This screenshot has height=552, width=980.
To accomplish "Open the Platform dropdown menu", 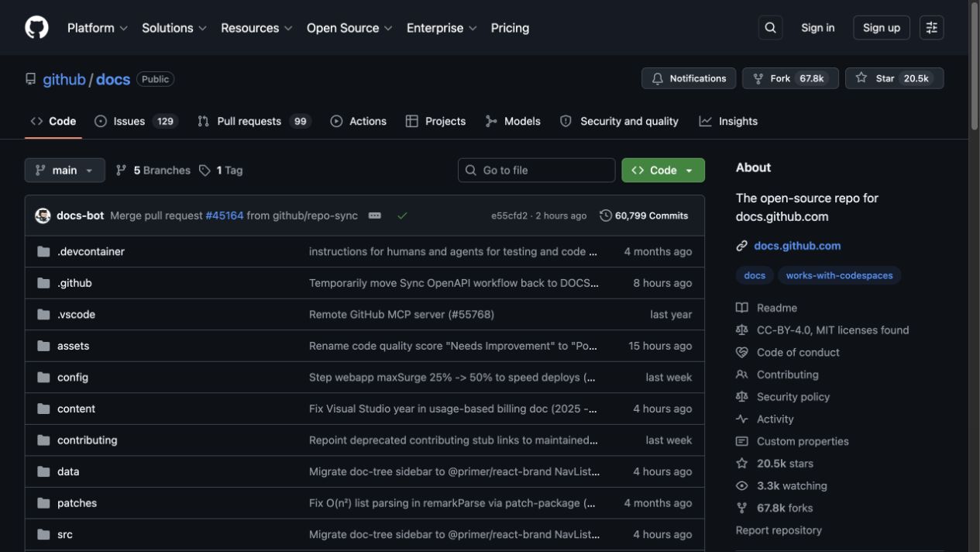I will (97, 28).
